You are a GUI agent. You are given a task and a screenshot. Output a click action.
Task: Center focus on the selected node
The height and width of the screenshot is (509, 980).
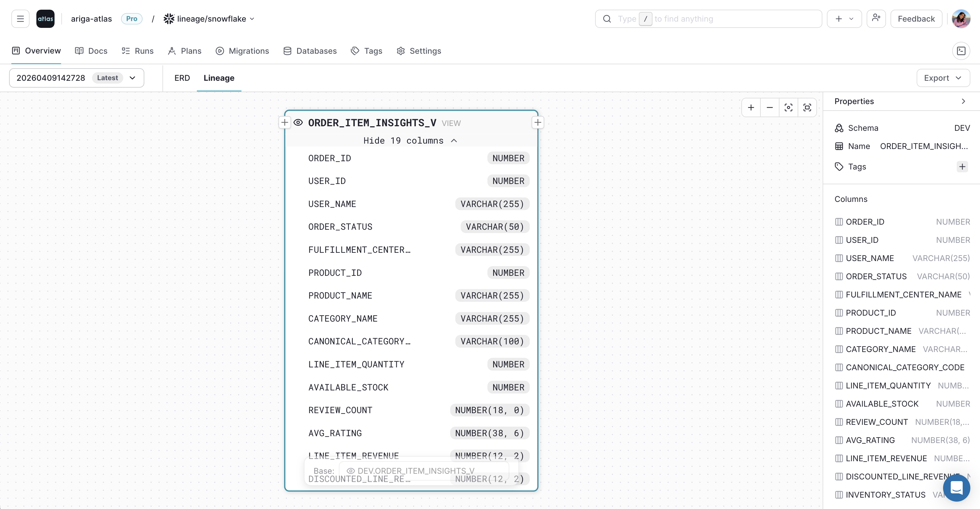tap(788, 107)
